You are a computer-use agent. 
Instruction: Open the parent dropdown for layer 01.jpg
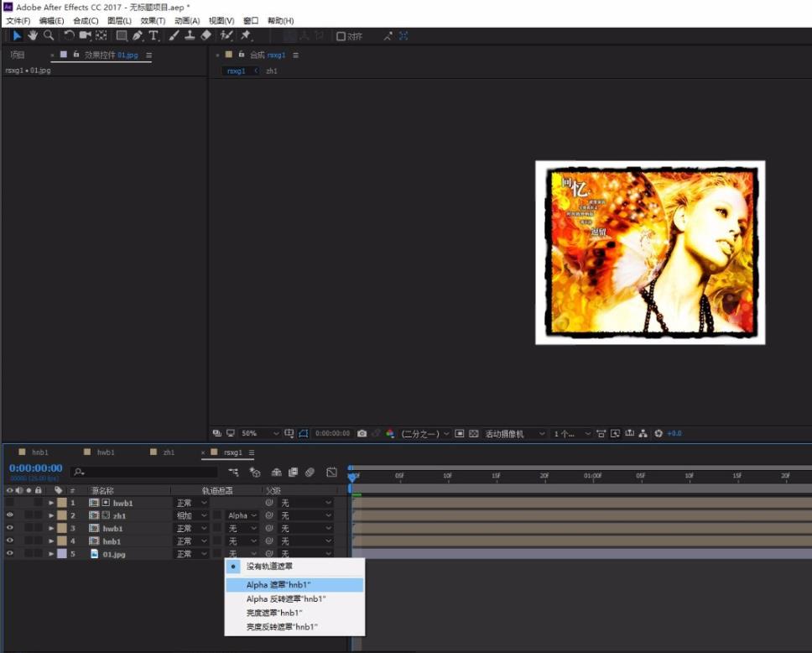305,554
